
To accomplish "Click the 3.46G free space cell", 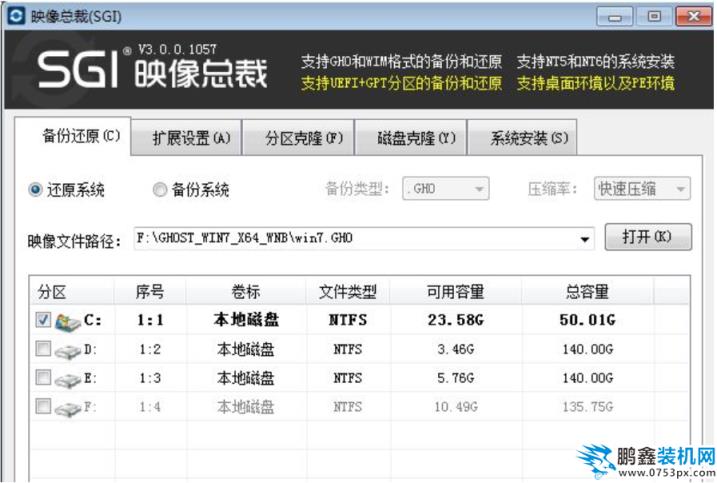I will coord(455,349).
